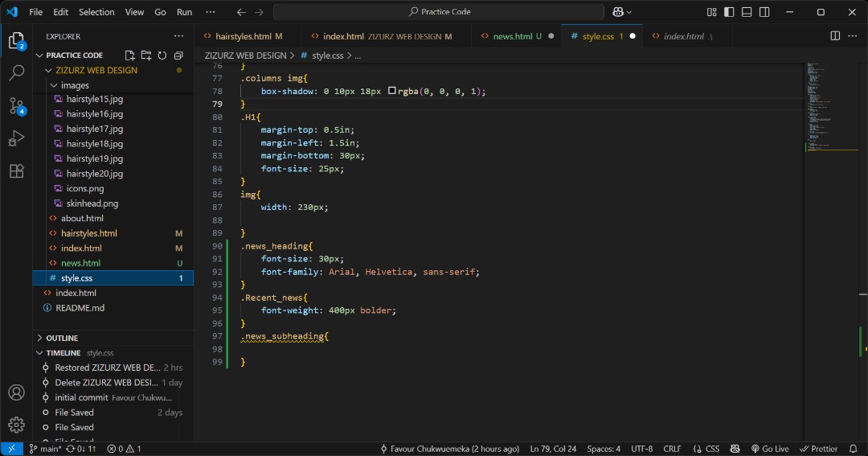
Task: Open Explorer more actions ellipsis
Action: [x=178, y=36]
